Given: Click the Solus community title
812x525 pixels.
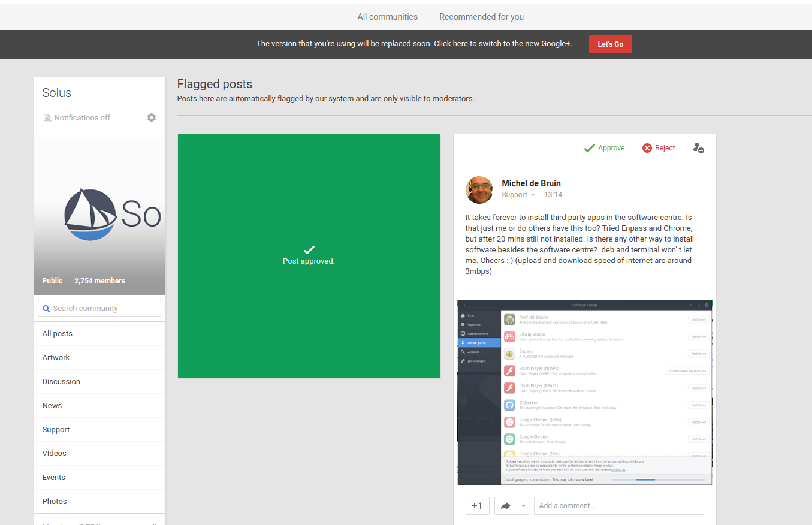Looking at the screenshot, I should pyautogui.click(x=57, y=93).
